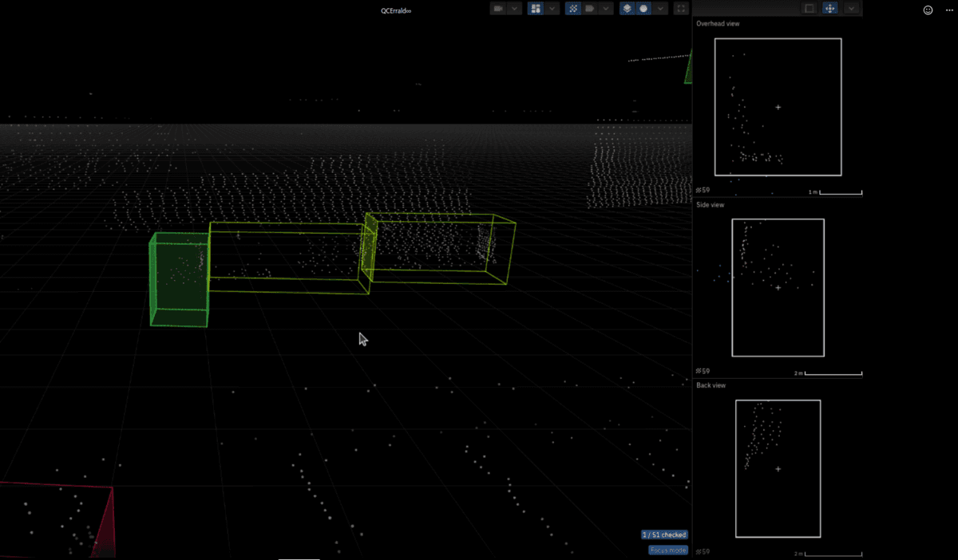The height and width of the screenshot is (560, 958).
Task: Toggle the four-arrow move icon
Action: point(830,9)
